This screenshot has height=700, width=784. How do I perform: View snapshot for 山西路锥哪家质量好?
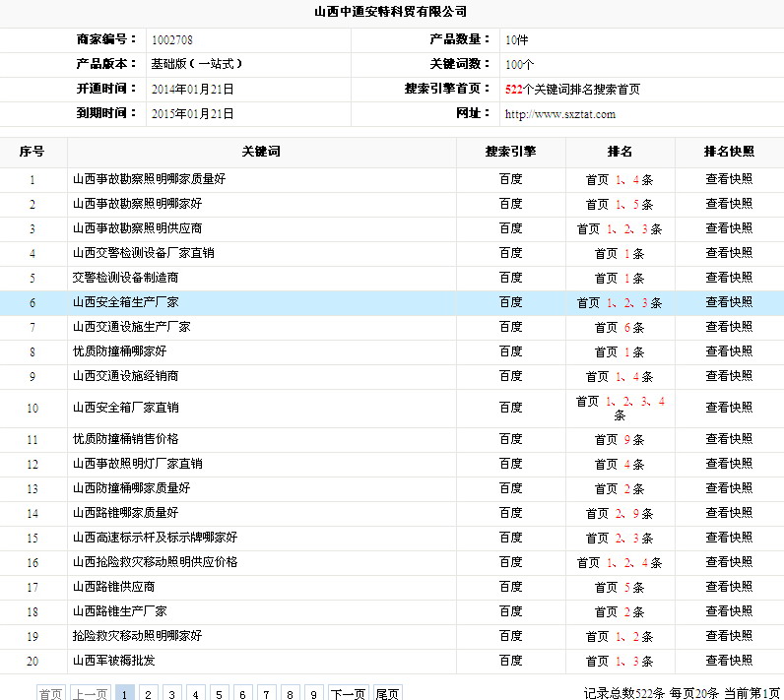pos(729,513)
